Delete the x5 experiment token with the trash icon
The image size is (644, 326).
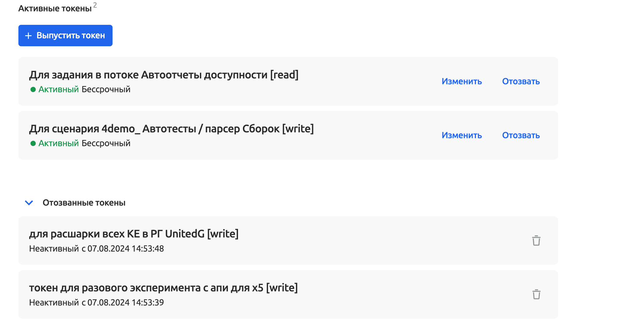(536, 294)
